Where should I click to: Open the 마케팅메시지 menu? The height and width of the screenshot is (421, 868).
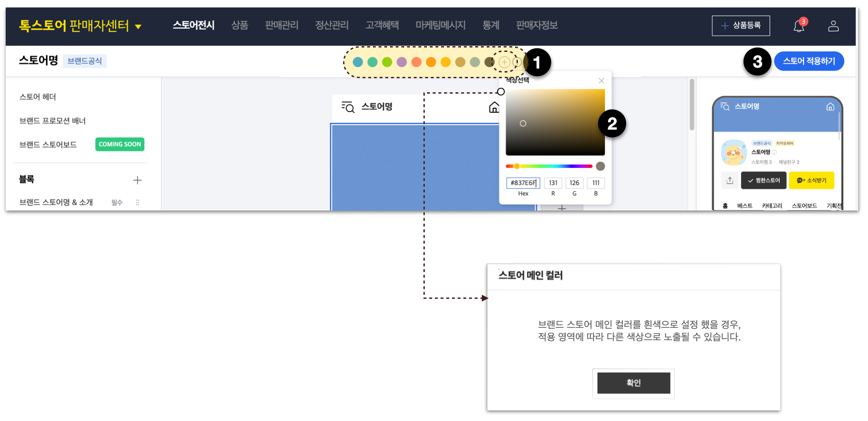pyautogui.click(x=440, y=25)
